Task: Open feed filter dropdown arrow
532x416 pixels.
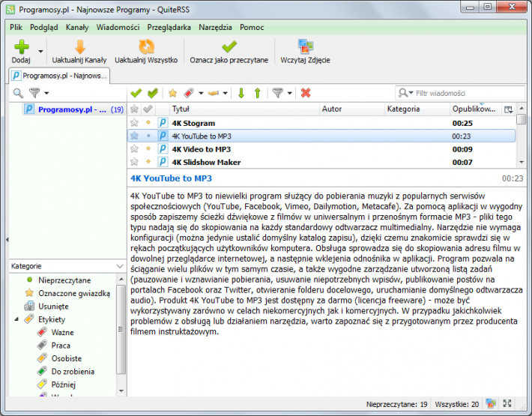Action: pos(46,93)
